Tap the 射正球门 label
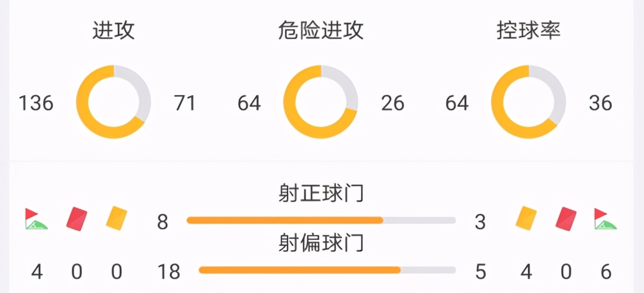The image size is (644, 293). tap(321, 193)
